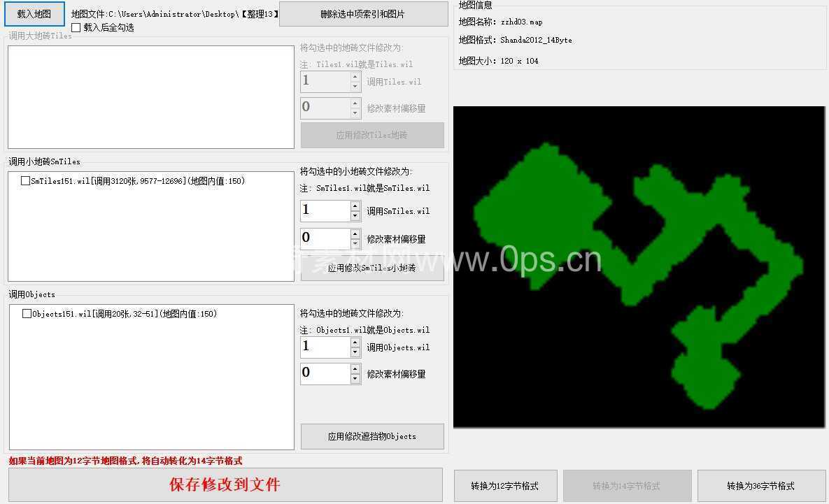Increase the 调用Objects.wil spinner value

click(x=355, y=343)
